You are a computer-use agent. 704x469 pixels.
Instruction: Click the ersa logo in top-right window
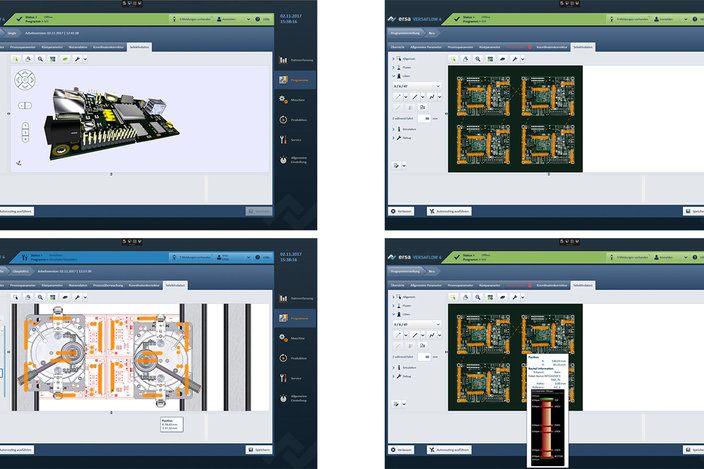click(x=399, y=19)
